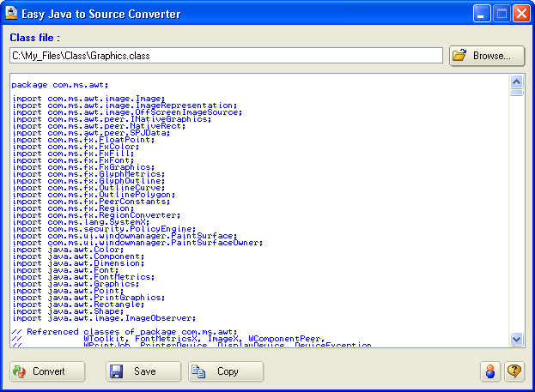
Task: Click 'import com.ms.fx.FxGraphics;' line
Action: coord(83,167)
